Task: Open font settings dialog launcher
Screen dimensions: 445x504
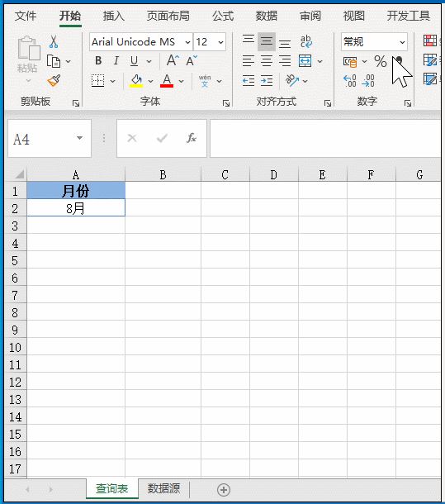Action: pyautogui.click(x=226, y=103)
